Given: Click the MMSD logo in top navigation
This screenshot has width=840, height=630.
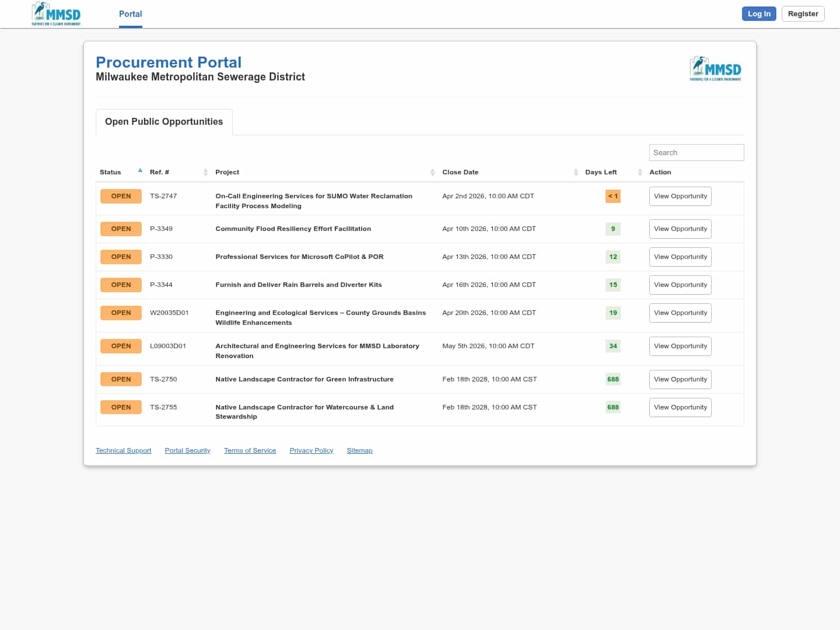Looking at the screenshot, I should click(x=56, y=14).
